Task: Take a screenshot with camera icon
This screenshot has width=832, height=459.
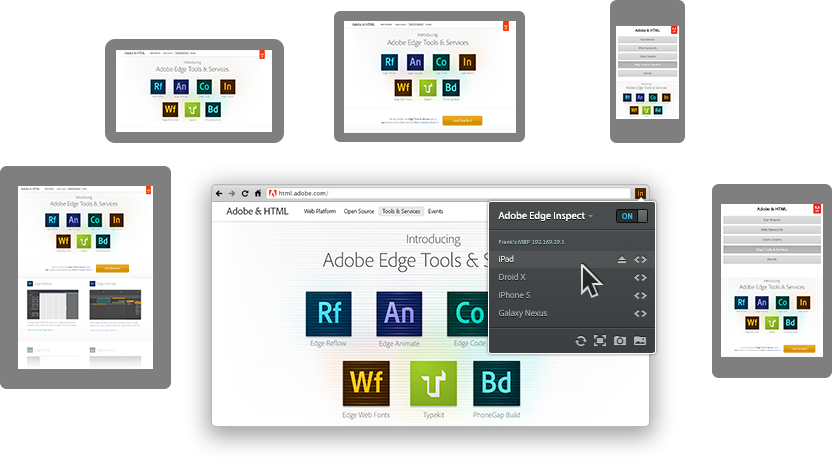Action: tap(620, 341)
